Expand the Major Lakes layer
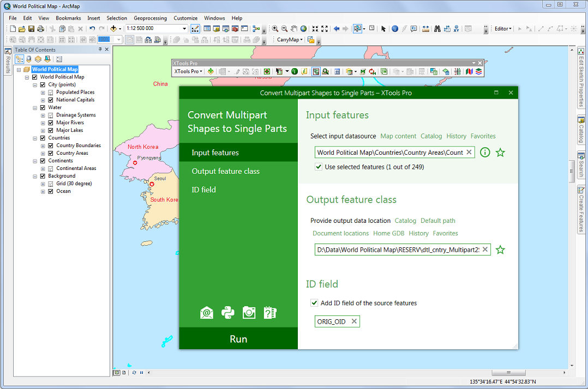Image resolution: width=588 pixels, height=389 pixels. point(43,130)
